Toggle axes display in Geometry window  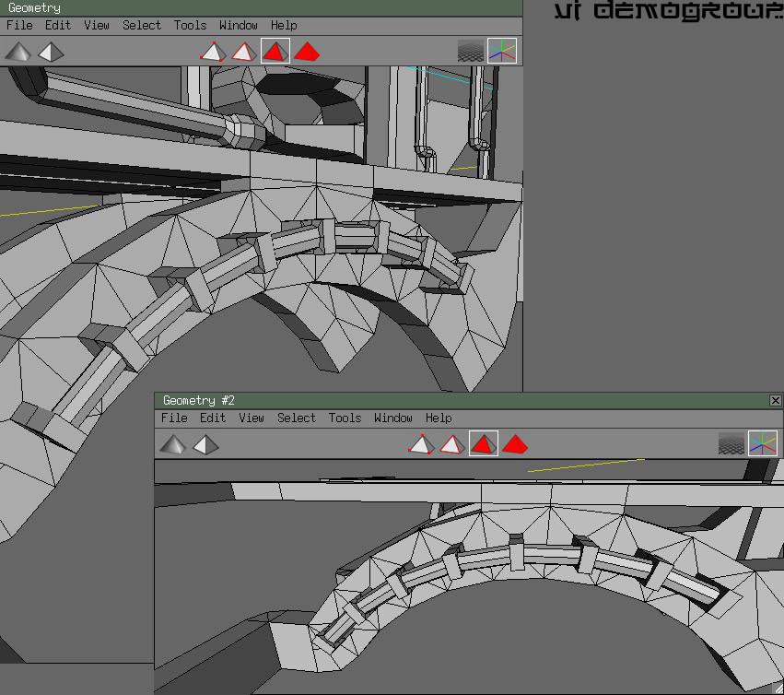(x=502, y=52)
